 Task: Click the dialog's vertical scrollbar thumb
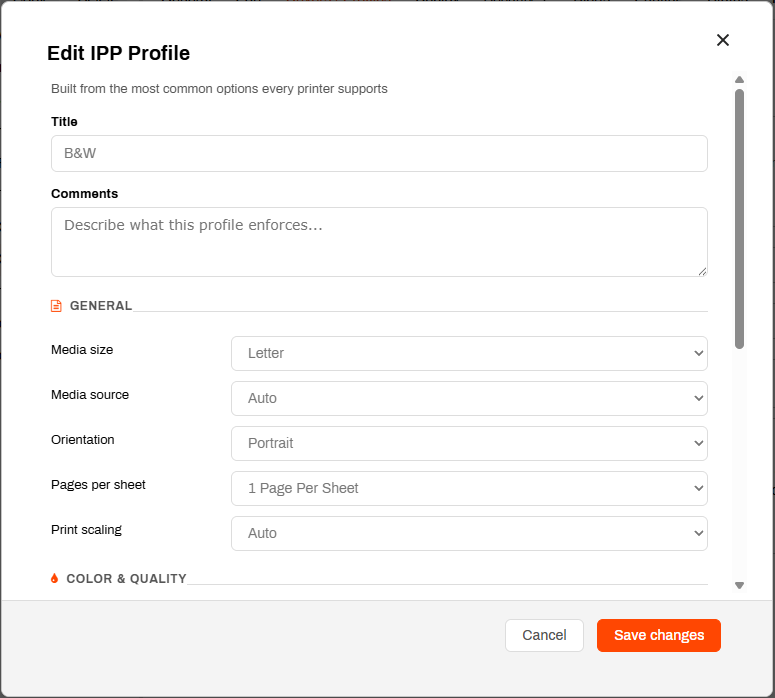[739, 219]
